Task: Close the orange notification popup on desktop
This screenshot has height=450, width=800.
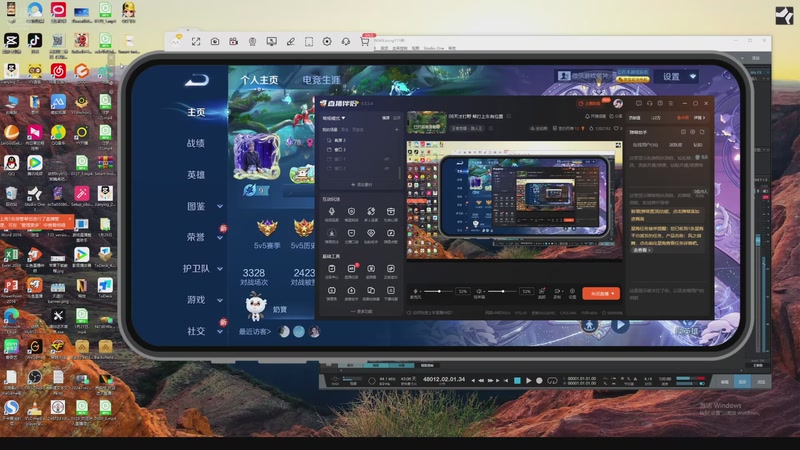Action: pyautogui.click(x=70, y=219)
